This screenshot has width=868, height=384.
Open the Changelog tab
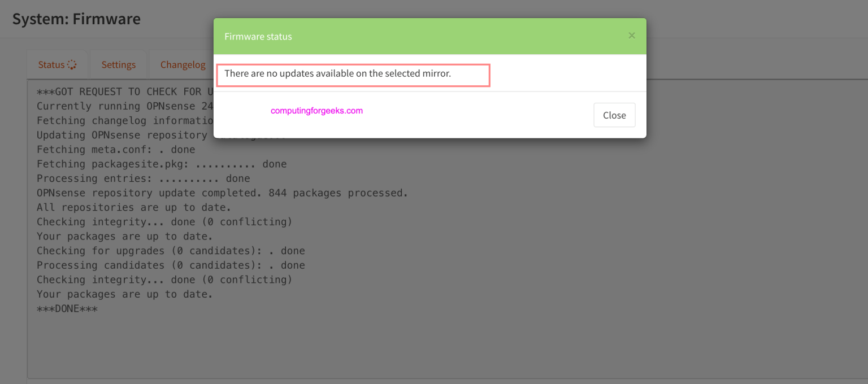coord(183,64)
